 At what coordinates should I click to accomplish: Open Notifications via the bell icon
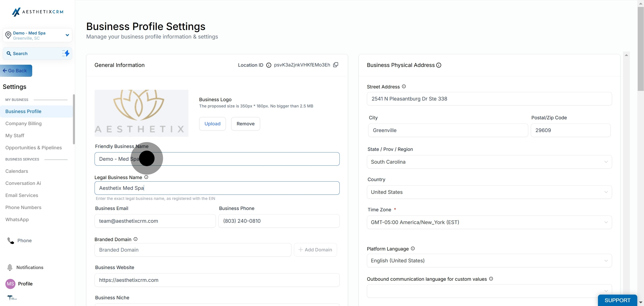[x=10, y=267]
